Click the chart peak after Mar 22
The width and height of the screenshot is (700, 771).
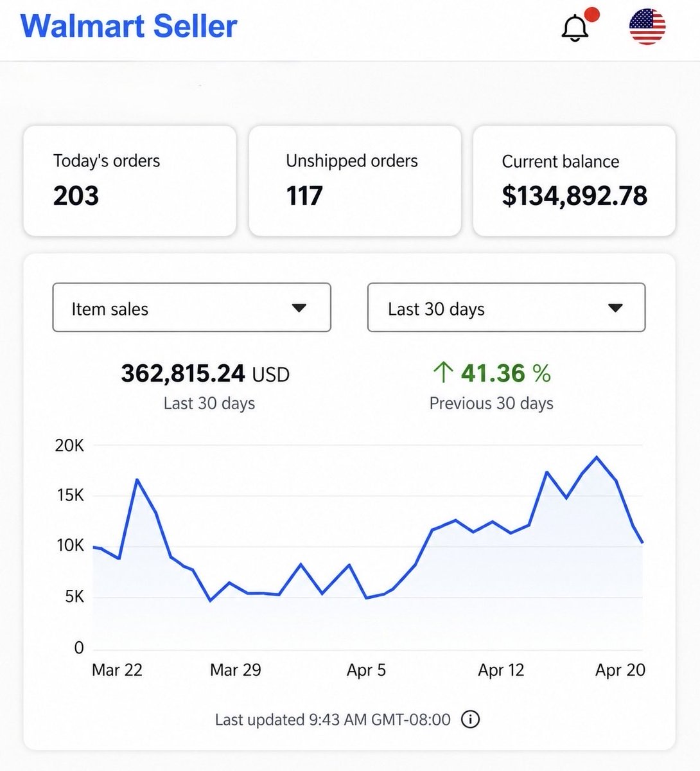coord(137,479)
